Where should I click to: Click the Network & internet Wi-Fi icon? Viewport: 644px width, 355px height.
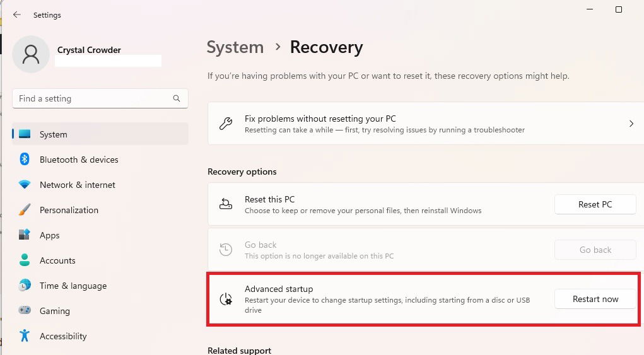click(x=25, y=185)
